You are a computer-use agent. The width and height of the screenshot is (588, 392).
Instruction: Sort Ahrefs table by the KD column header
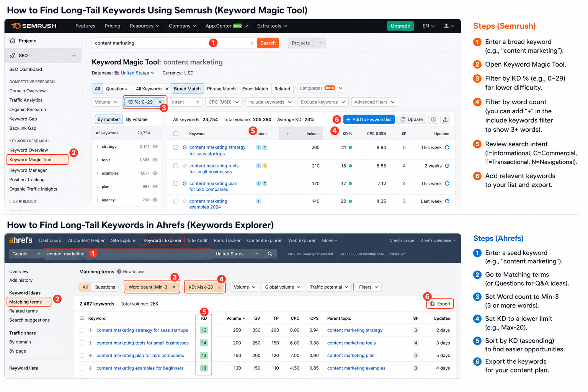point(204,318)
